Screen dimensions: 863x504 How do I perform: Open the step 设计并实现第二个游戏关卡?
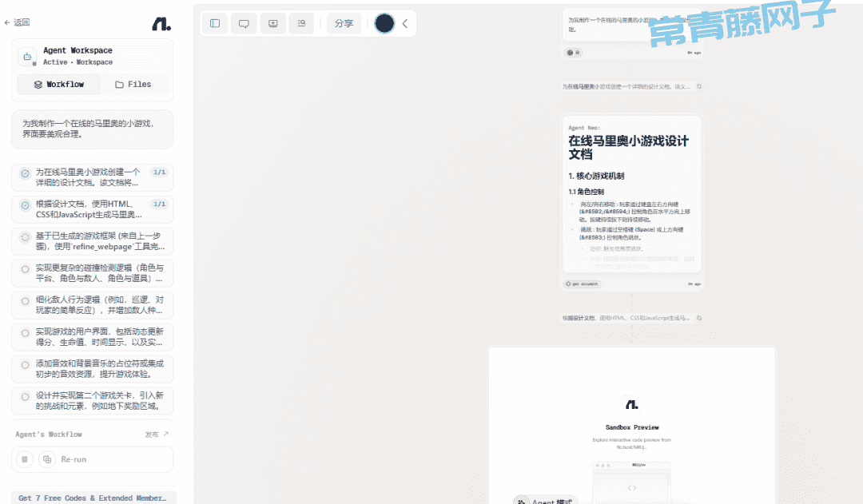click(93, 400)
